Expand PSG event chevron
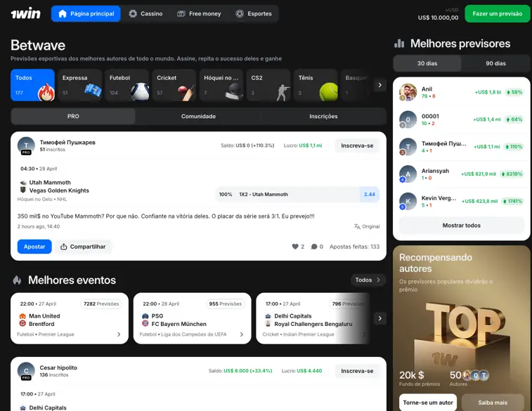 pyautogui.click(x=242, y=334)
